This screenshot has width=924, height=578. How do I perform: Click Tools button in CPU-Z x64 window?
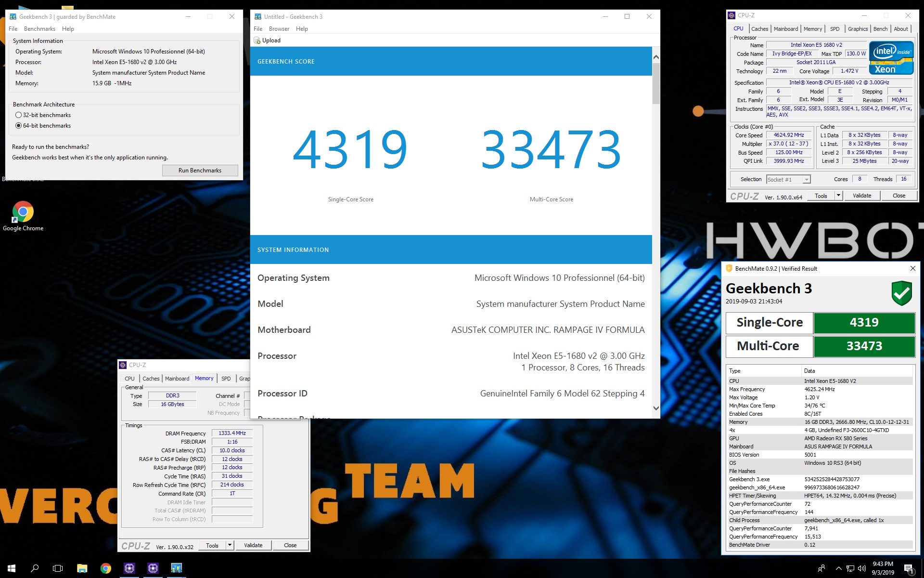click(821, 196)
